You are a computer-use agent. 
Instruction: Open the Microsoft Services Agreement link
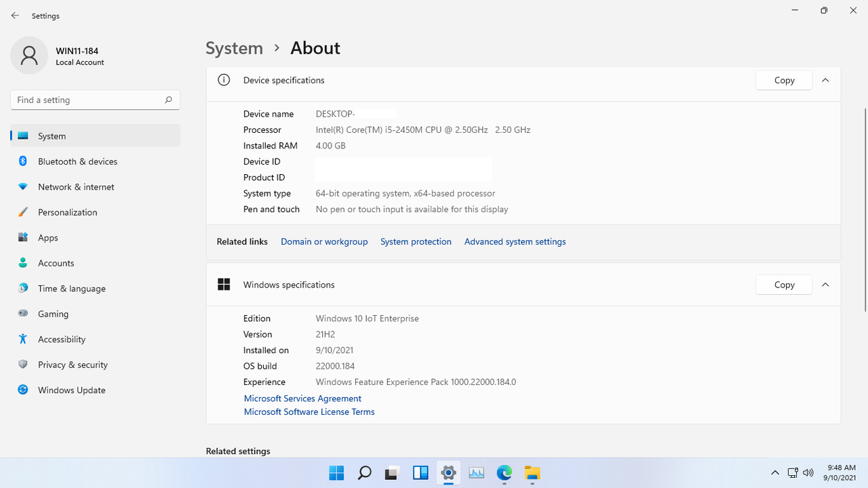pos(302,399)
